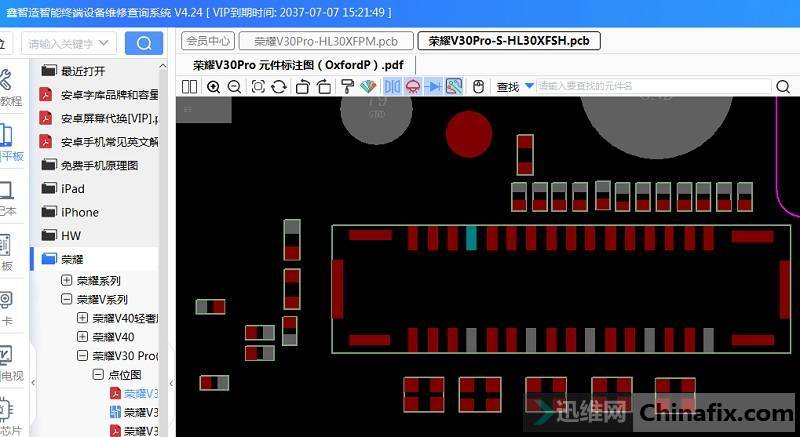800x437 pixels.
Task: Click the blue search button in sidebar
Action: (x=144, y=43)
